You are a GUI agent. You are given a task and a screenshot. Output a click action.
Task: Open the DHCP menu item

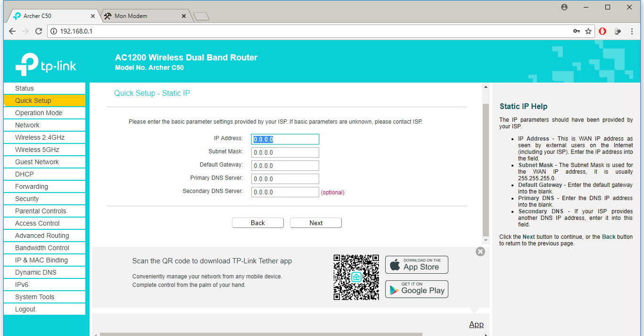point(25,174)
